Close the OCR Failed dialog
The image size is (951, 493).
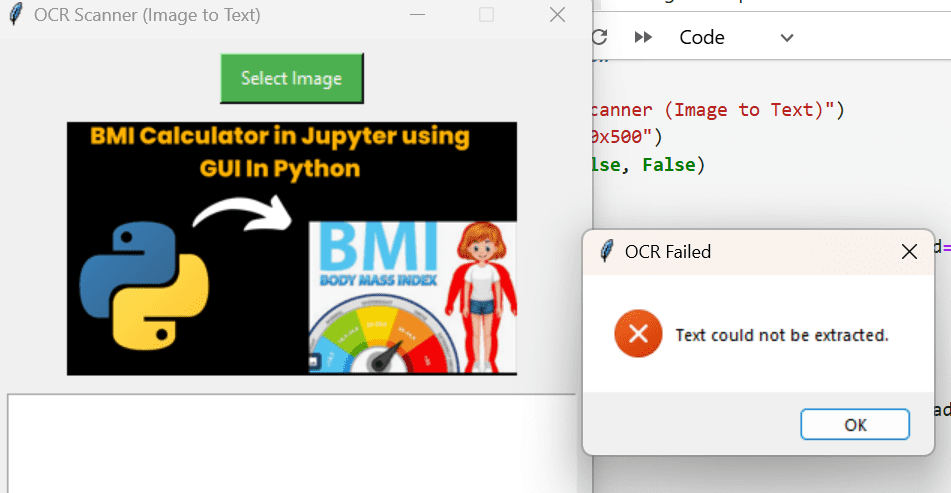click(x=909, y=252)
